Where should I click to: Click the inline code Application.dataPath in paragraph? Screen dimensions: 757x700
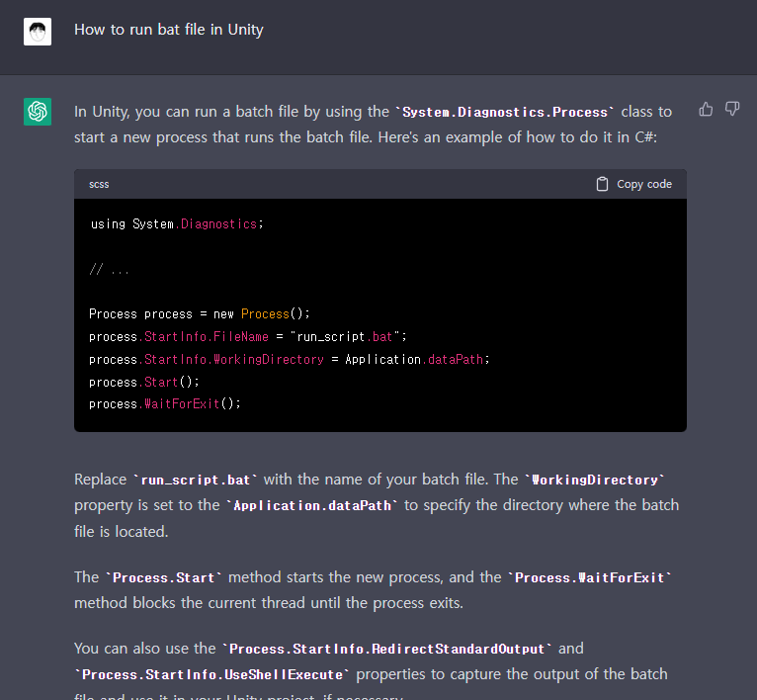[312, 506]
